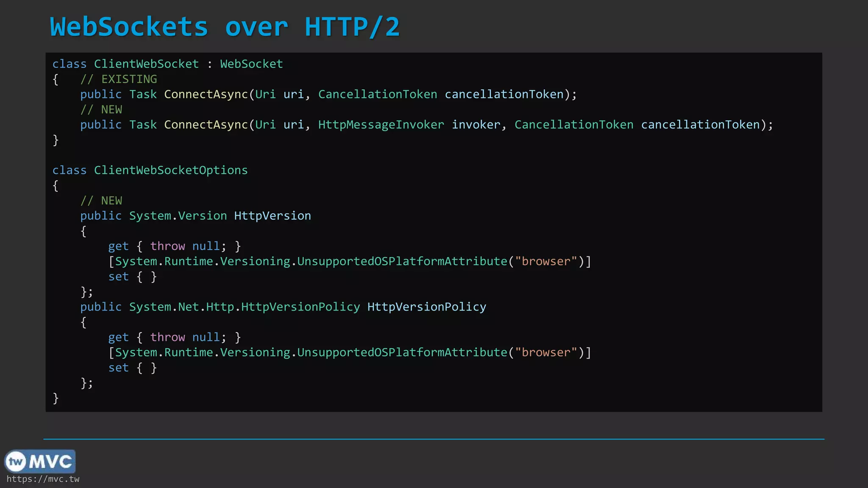The height and width of the screenshot is (488, 868).
Task: Click the twMVC logo
Action: (40, 461)
